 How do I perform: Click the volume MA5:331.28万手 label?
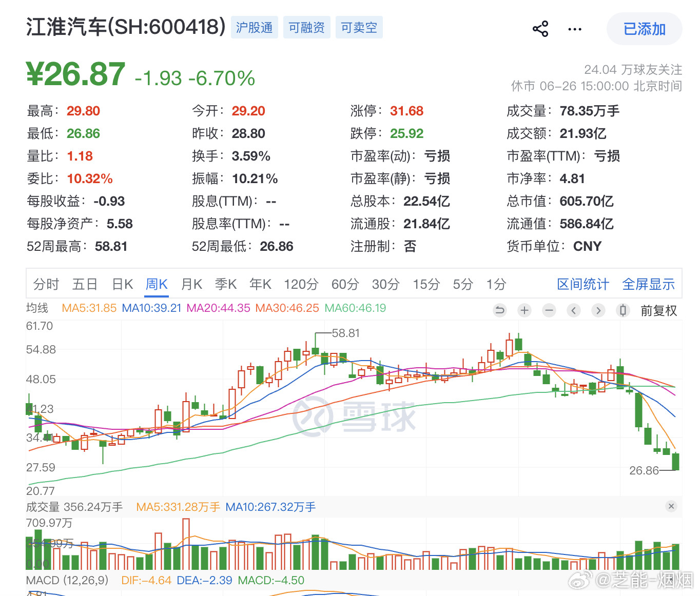pyautogui.click(x=178, y=507)
